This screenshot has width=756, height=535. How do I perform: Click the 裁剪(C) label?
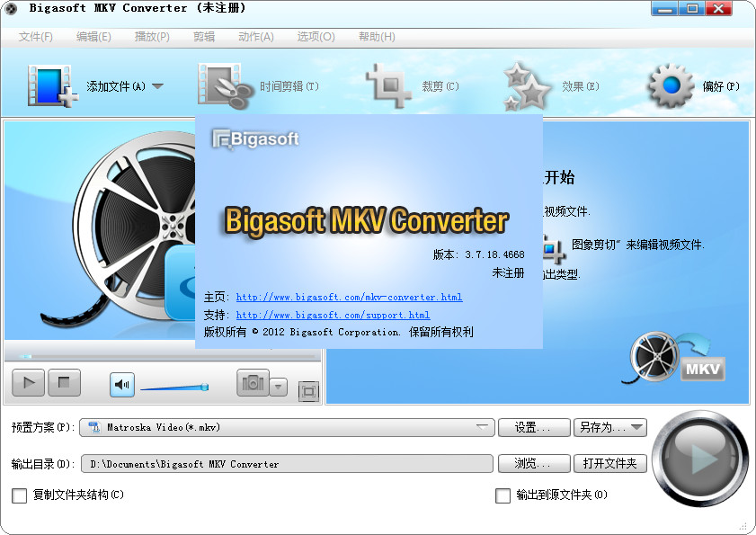pos(440,86)
